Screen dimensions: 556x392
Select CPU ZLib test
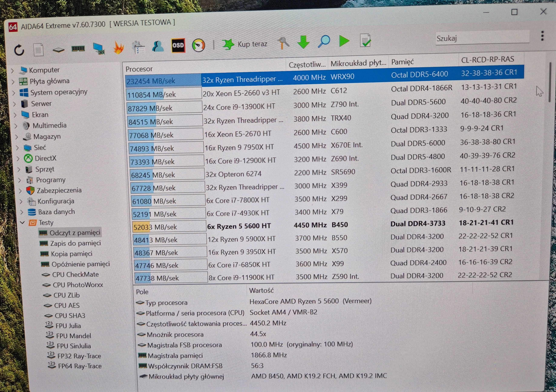(x=67, y=295)
